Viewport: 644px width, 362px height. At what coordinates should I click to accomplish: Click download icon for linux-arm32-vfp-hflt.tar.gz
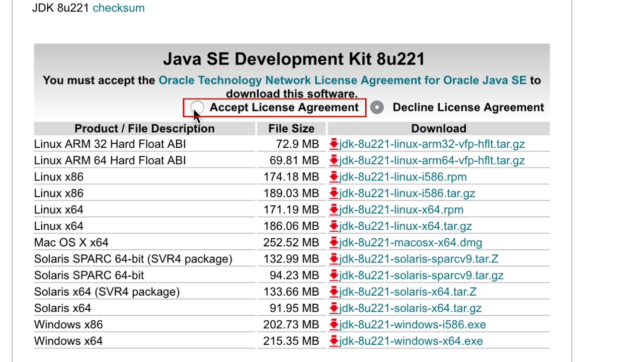pos(334,144)
